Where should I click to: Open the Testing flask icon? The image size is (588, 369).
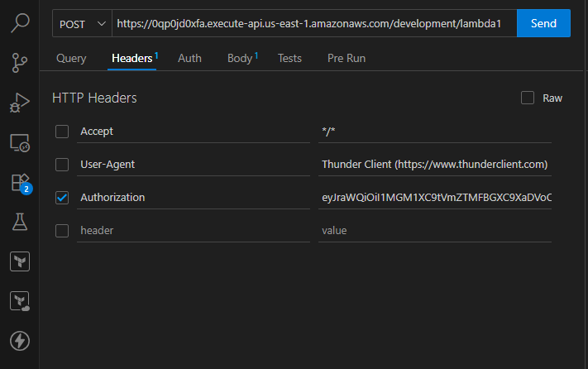[x=20, y=222]
